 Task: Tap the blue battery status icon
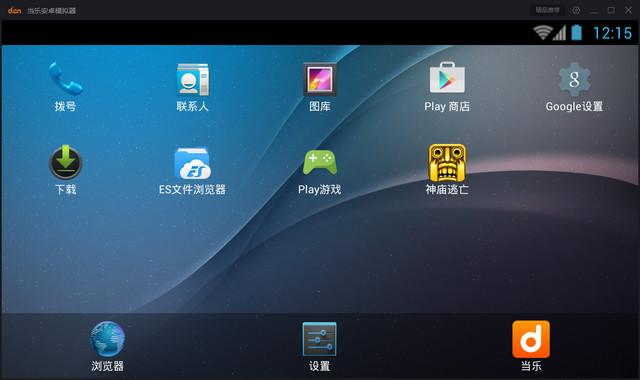coord(576,32)
